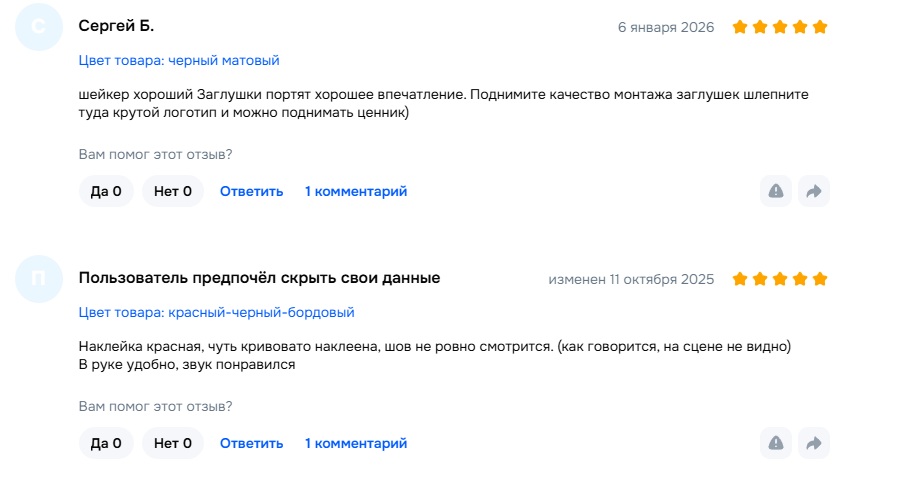Report the review about the red sticker
This screenshot has width=921, height=496.
(x=775, y=443)
